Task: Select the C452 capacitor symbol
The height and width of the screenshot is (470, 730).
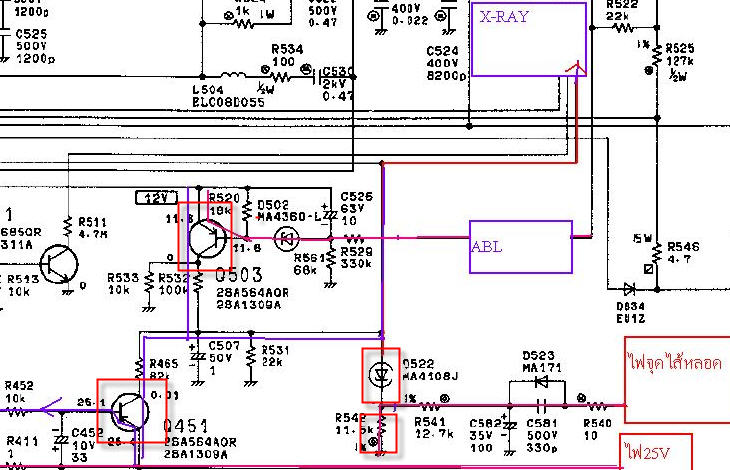Action: [x=61, y=439]
